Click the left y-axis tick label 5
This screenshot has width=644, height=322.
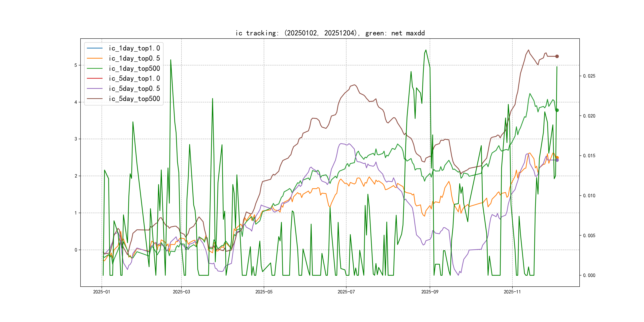click(76, 65)
